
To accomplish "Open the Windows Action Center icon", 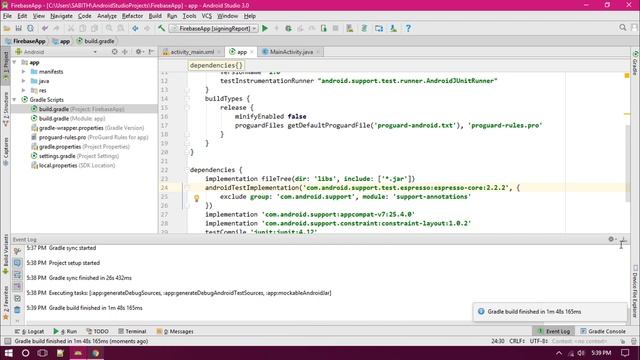I will [x=625, y=353].
